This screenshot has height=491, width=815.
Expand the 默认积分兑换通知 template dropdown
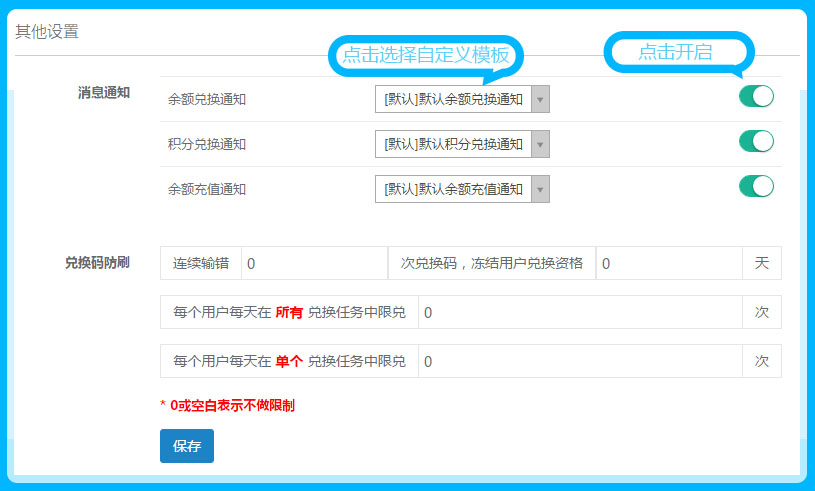point(462,144)
